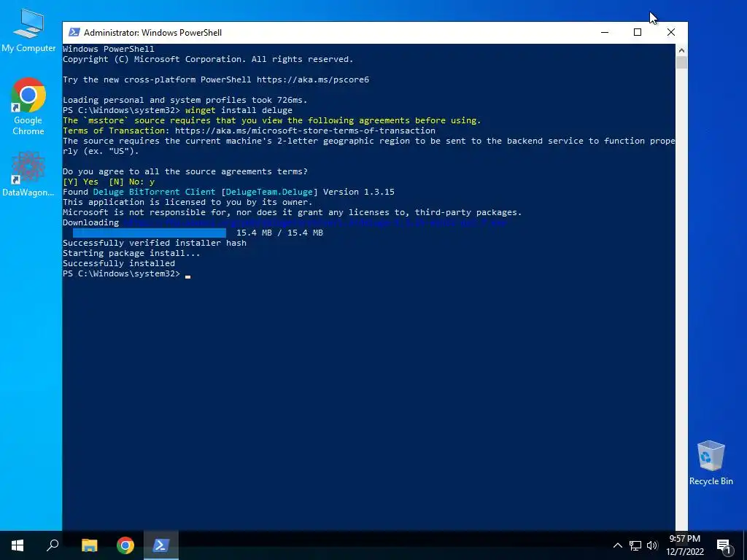Click the 'msstore source requires' warning line

[272, 120]
